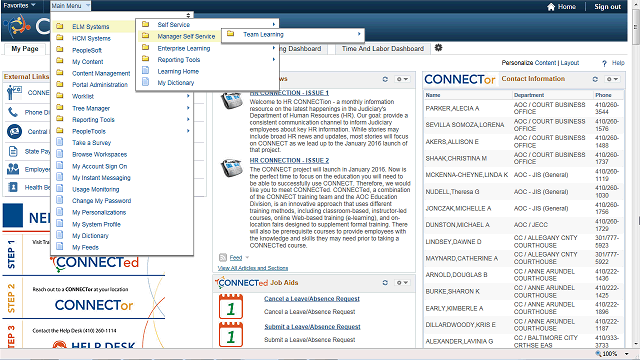Switch to Time And Labor Dashboard tab
This screenshot has width=640, height=360.
pos(382,49)
